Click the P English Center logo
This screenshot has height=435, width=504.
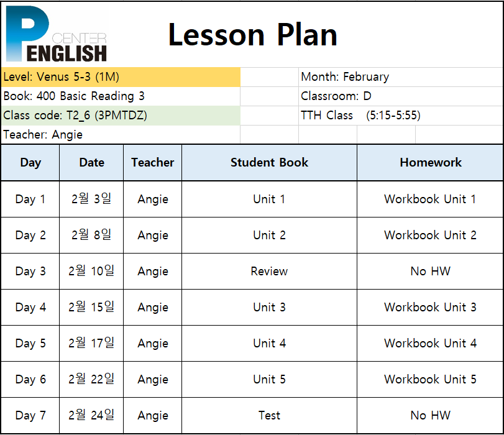point(57,34)
